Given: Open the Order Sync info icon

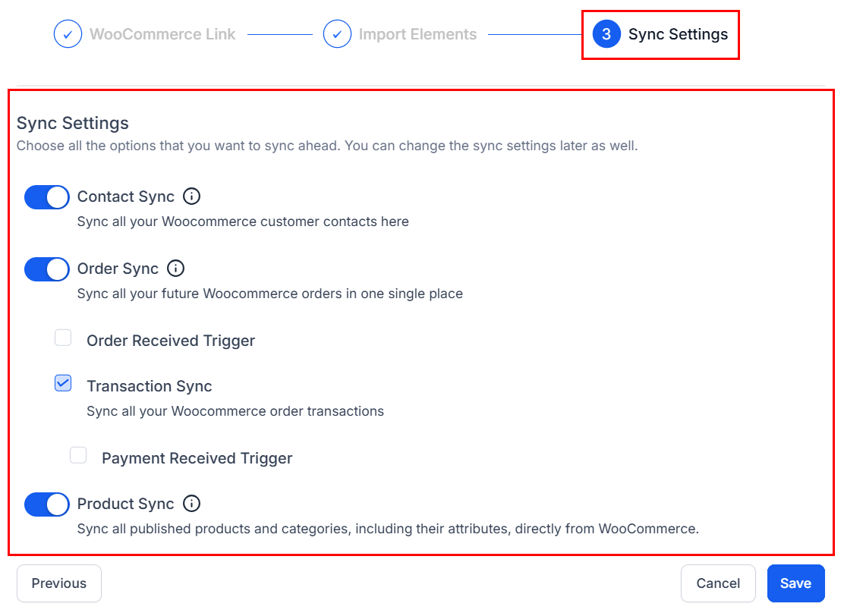Looking at the screenshot, I should point(175,268).
